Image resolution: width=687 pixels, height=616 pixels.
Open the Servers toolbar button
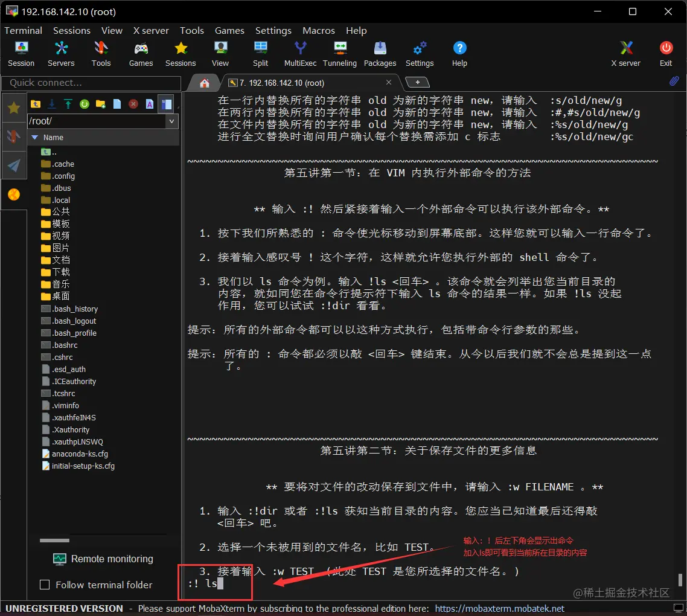pos(61,54)
